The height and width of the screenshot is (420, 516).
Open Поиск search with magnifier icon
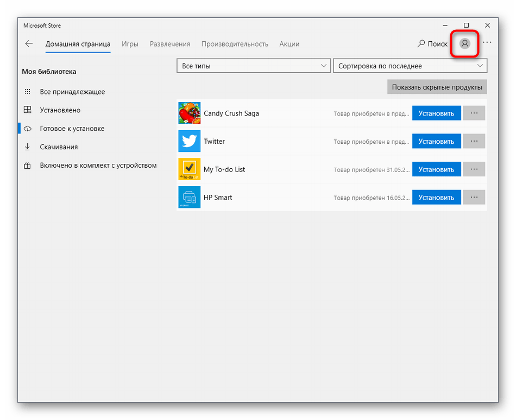pyautogui.click(x=432, y=44)
